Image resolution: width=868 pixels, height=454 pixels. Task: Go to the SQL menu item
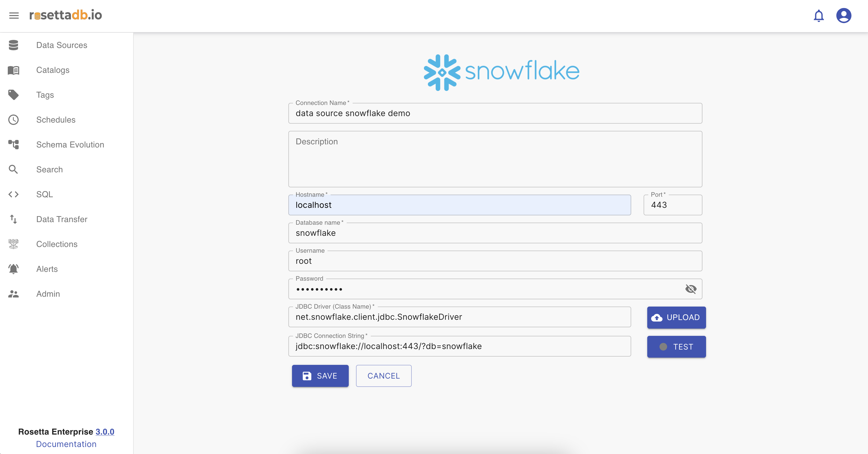(45, 194)
